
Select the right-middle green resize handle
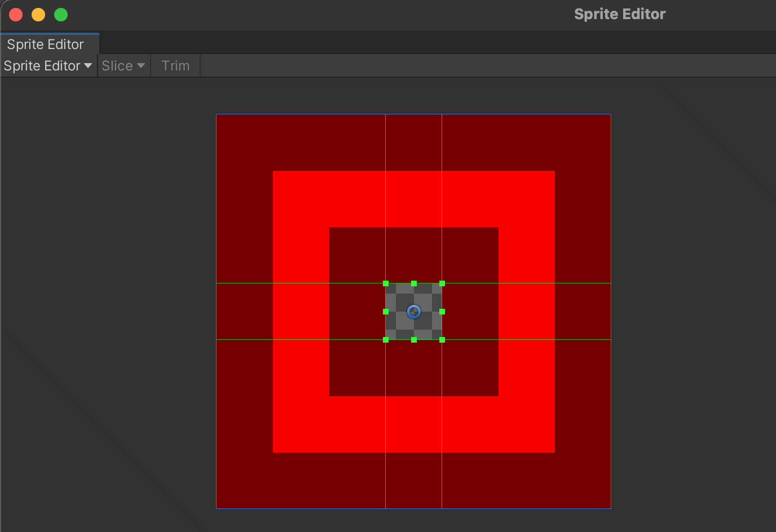(x=442, y=312)
